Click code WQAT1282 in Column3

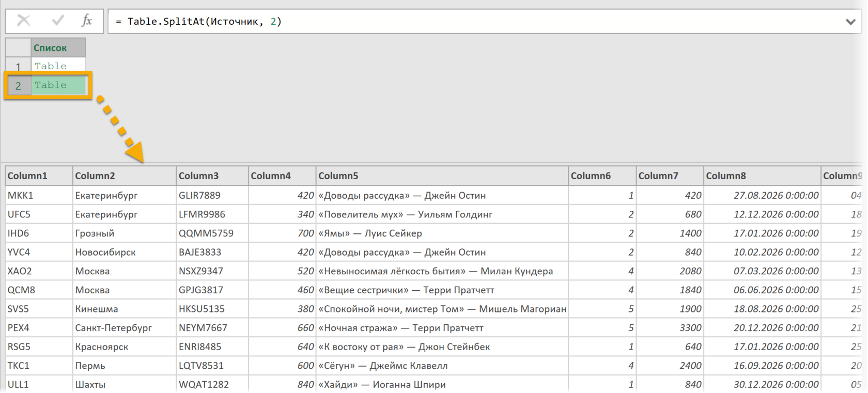[212, 384]
